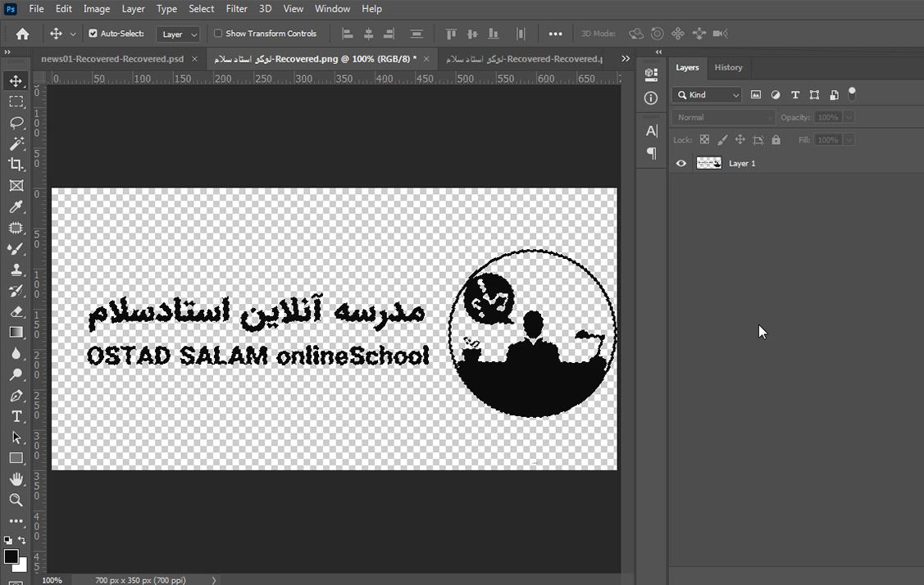The height and width of the screenshot is (585, 924).
Task: Select the Rectangle shape tool
Action: click(16, 458)
